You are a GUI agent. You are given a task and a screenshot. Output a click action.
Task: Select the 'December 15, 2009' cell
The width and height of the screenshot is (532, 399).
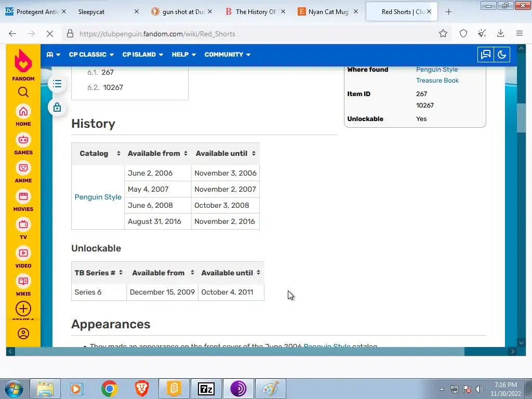point(162,292)
